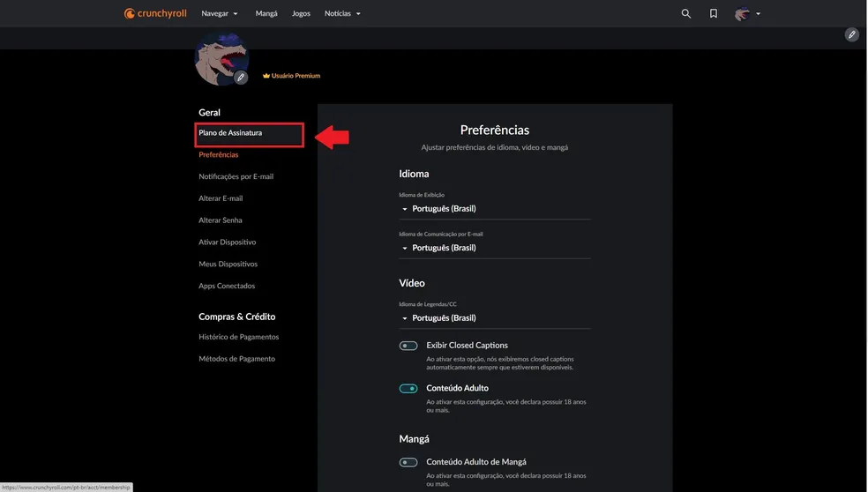The width and height of the screenshot is (868, 492).
Task: Open the Mangá page
Action: point(266,14)
